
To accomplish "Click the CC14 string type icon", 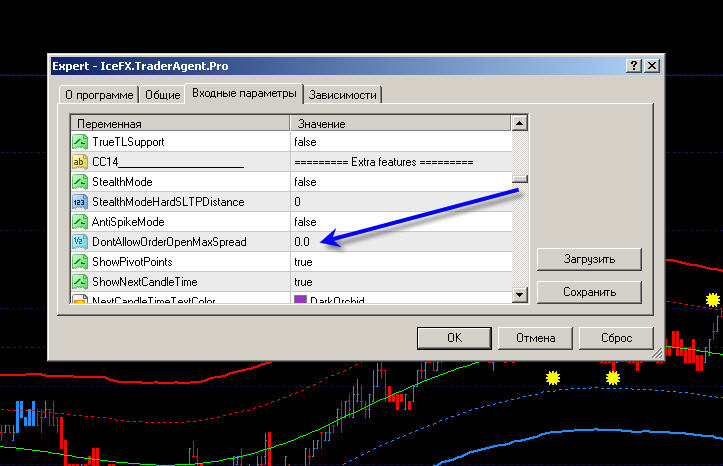I will pos(80,161).
